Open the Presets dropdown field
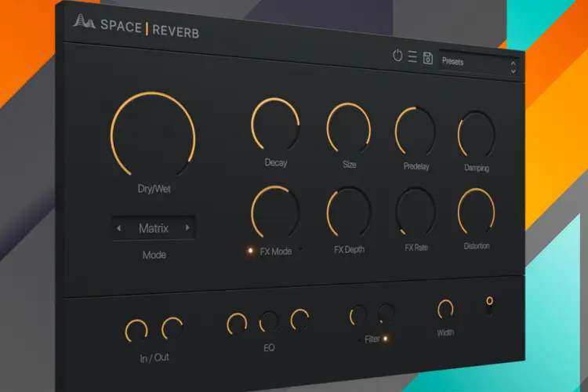 tap(479, 64)
